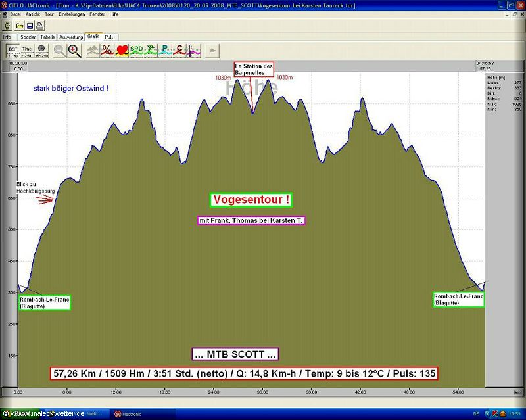The height and width of the screenshot is (420, 526).
Task: Click the Print icon in toolbar
Action: pyautogui.click(x=39, y=25)
